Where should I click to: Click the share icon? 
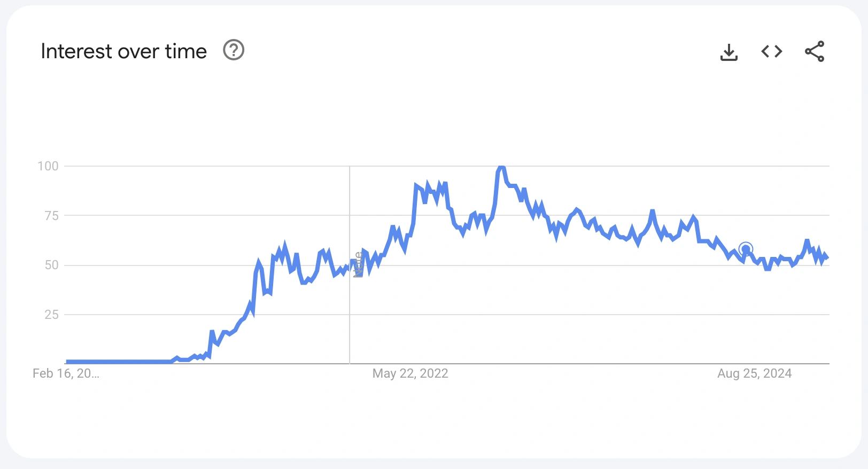[815, 51]
